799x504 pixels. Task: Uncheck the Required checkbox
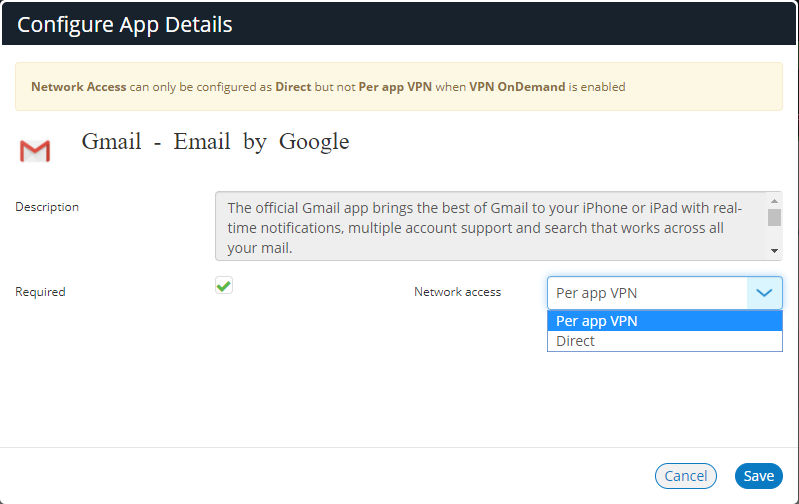[224, 286]
